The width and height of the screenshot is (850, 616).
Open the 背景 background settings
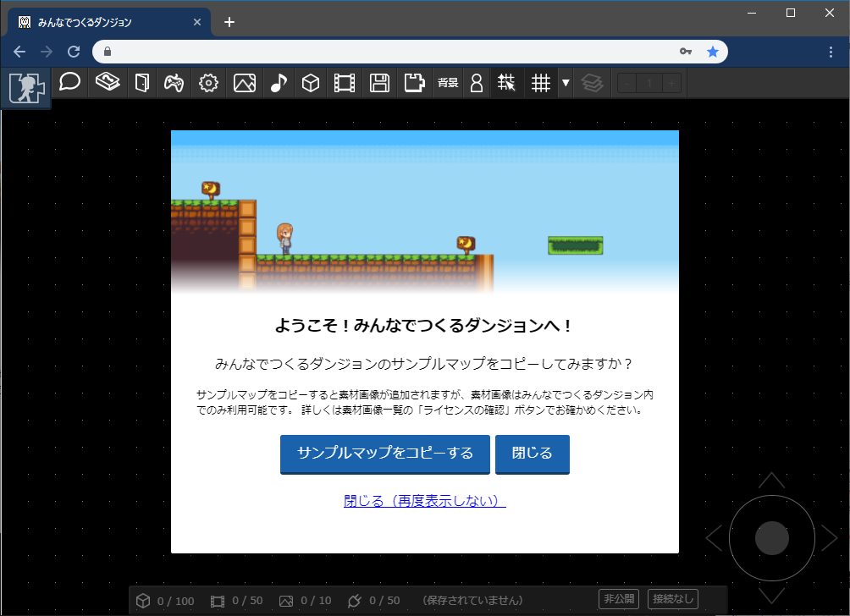tap(448, 82)
